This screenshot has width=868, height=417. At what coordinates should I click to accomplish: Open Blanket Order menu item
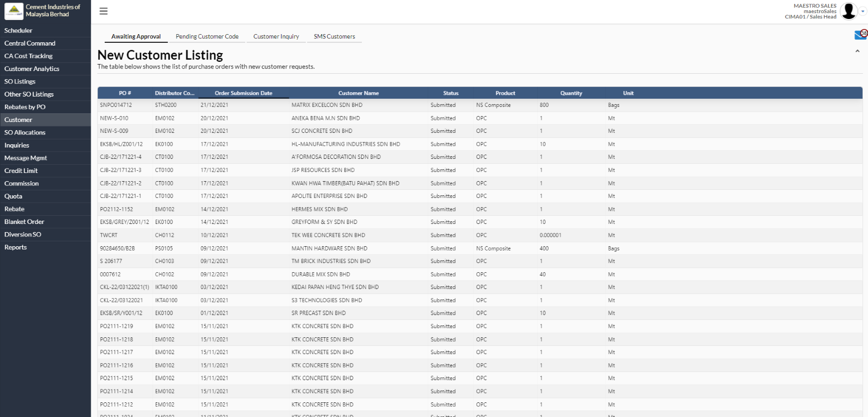pyautogui.click(x=46, y=222)
